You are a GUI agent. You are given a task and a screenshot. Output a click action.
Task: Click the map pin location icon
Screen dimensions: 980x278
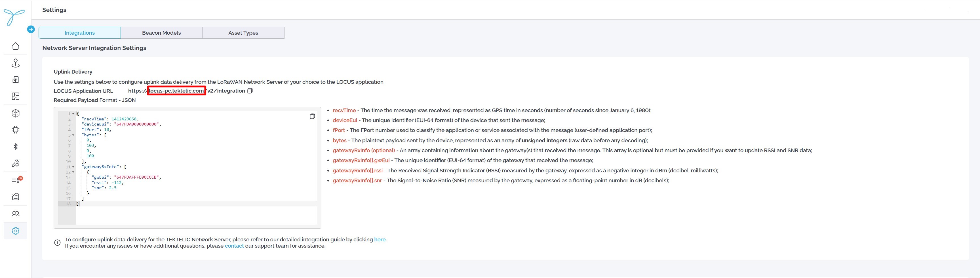(x=16, y=63)
